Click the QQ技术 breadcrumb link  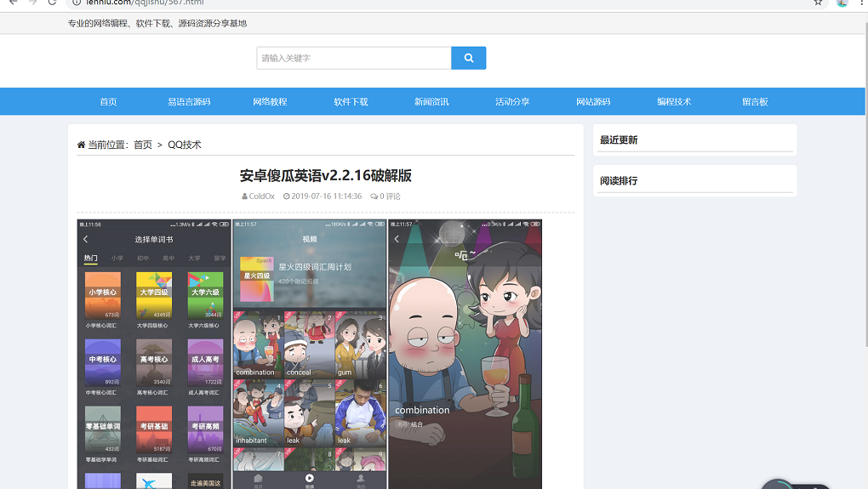[185, 145]
